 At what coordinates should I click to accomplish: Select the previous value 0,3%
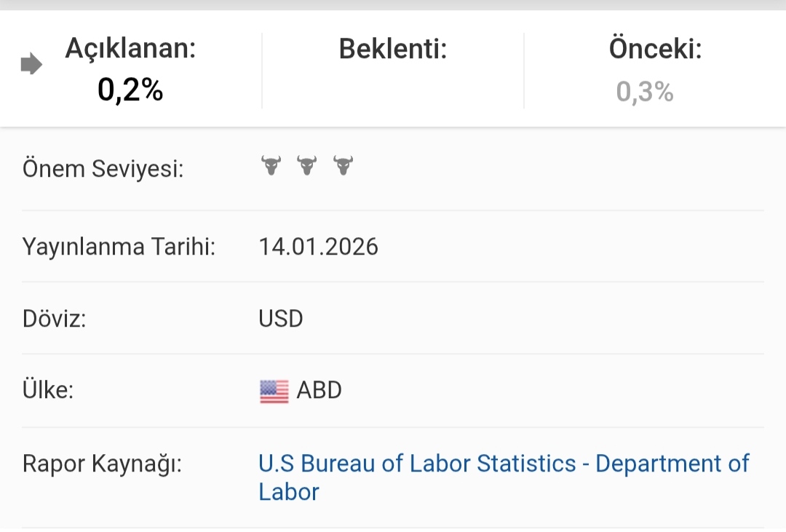point(645,92)
